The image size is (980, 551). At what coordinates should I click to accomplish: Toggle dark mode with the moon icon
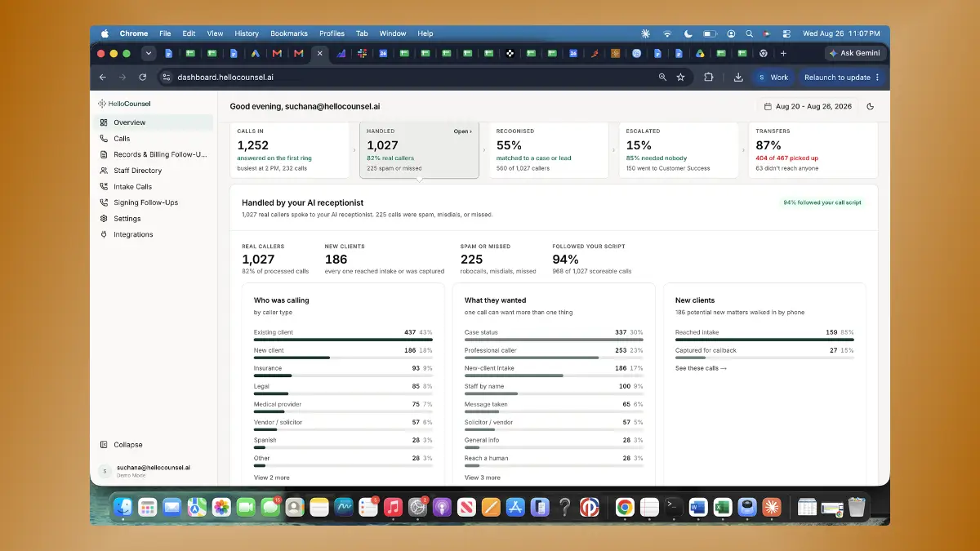point(870,106)
